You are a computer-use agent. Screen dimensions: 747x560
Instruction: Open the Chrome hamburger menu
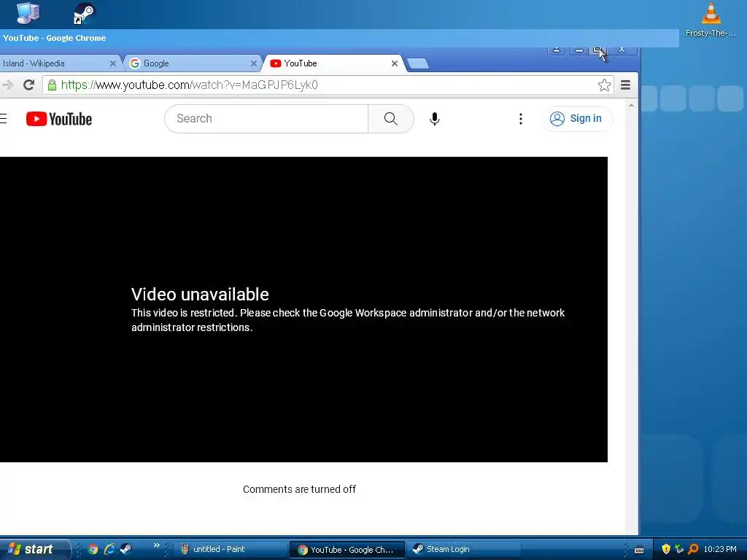coord(625,85)
